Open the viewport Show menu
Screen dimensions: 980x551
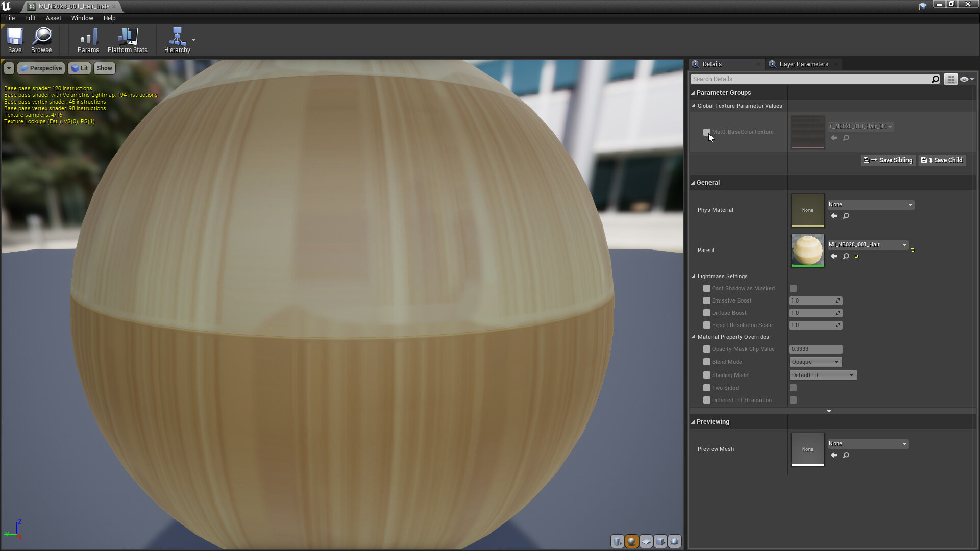pos(105,68)
